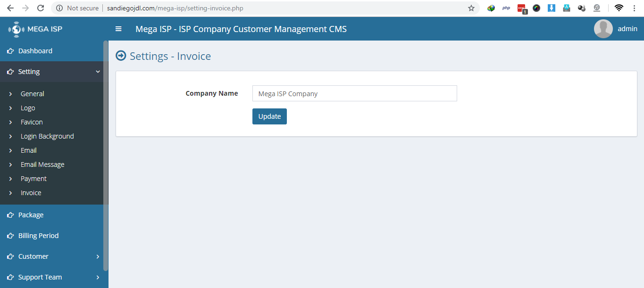The height and width of the screenshot is (288, 644).
Task: Click the Dashboard hand-pointer icon
Action: pos(10,51)
